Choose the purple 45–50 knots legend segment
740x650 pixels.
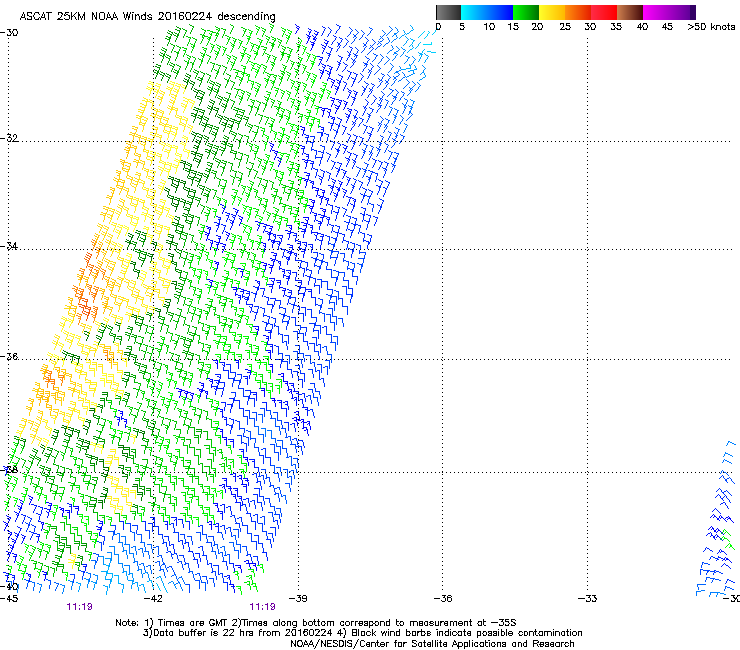coord(682,12)
